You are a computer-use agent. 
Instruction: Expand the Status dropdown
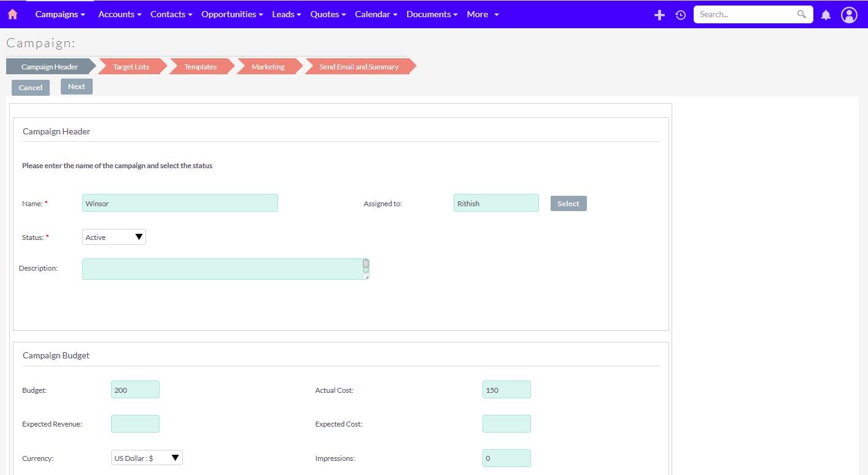click(x=114, y=237)
